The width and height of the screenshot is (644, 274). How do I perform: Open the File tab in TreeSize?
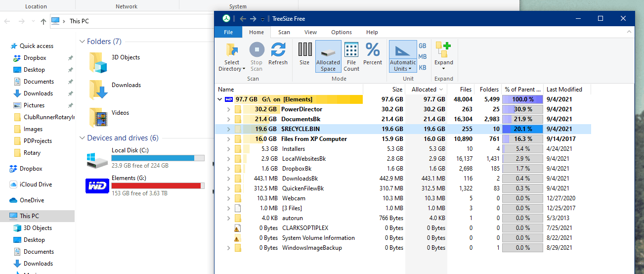tap(228, 32)
